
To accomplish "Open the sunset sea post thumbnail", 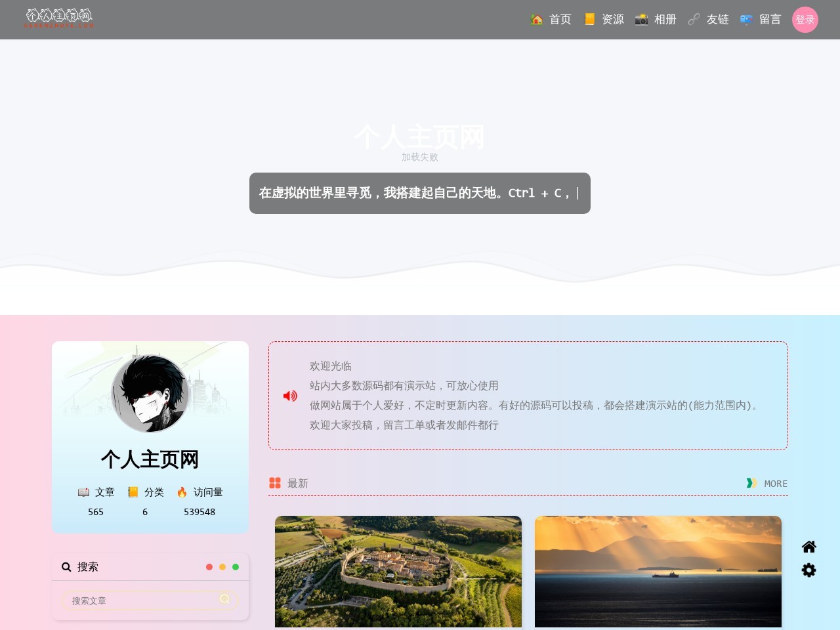I will [658, 572].
